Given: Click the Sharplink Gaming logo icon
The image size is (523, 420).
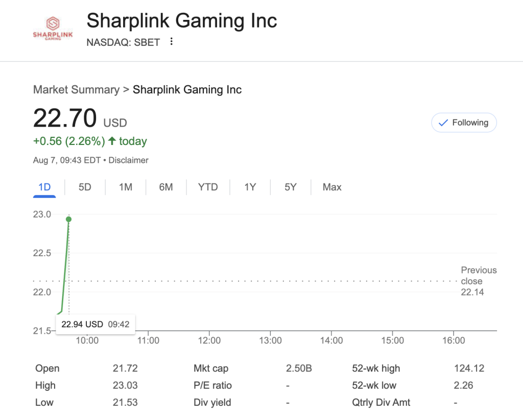Looking at the screenshot, I should tap(53, 29).
